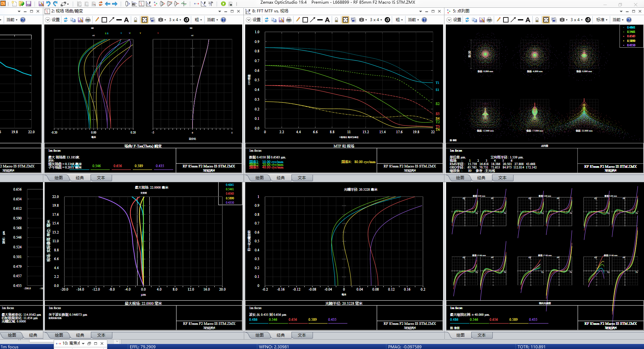The width and height of the screenshot is (644, 349).
Task: Select pencil annotation tool in FFT MTF window
Action: coord(298,20)
